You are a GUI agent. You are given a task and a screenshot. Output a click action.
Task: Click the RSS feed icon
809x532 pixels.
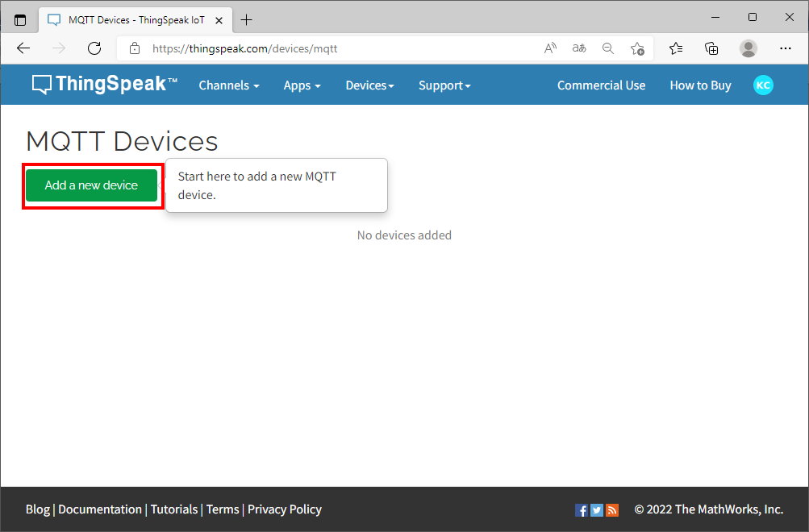click(612, 510)
